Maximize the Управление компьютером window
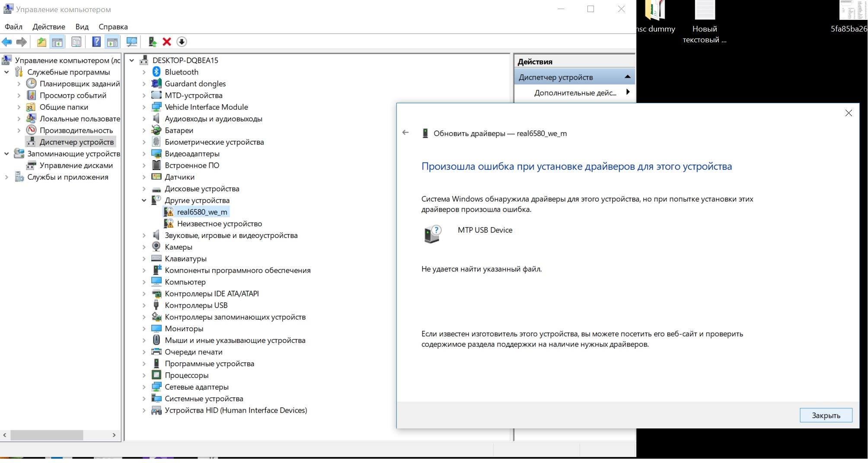This screenshot has width=868, height=463. (x=590, y=9)
